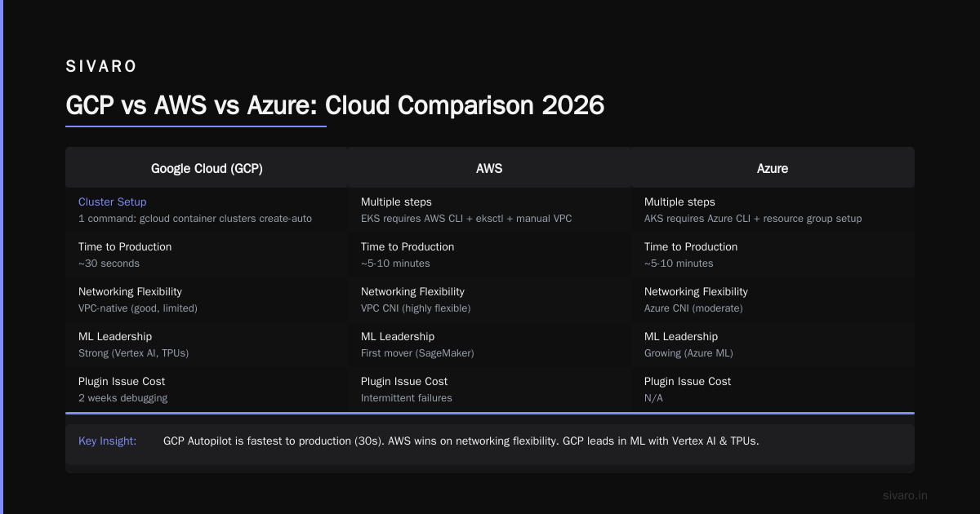Viewport: 980px width, 514px height.
Task: Click the 2 weeks debugging cell
Action: point(122,398)
